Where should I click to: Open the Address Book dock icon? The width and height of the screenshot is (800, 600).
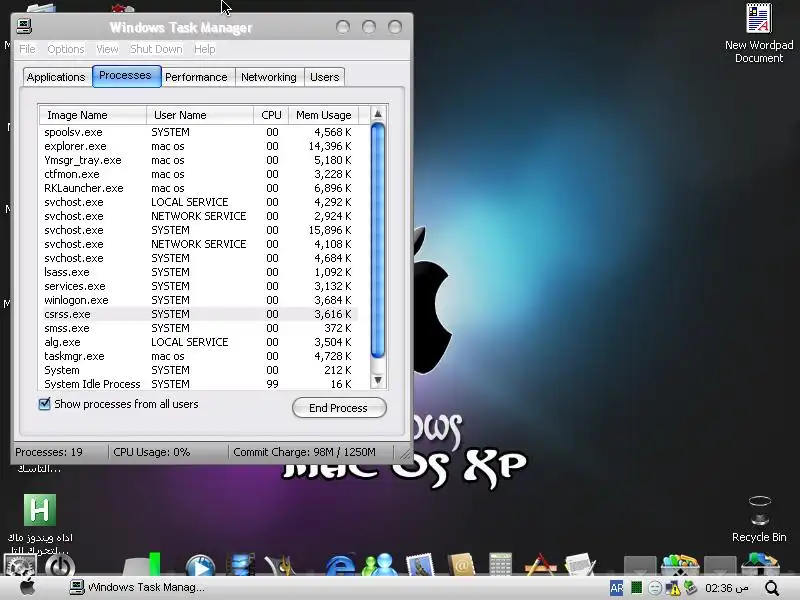tap(461, 565)
